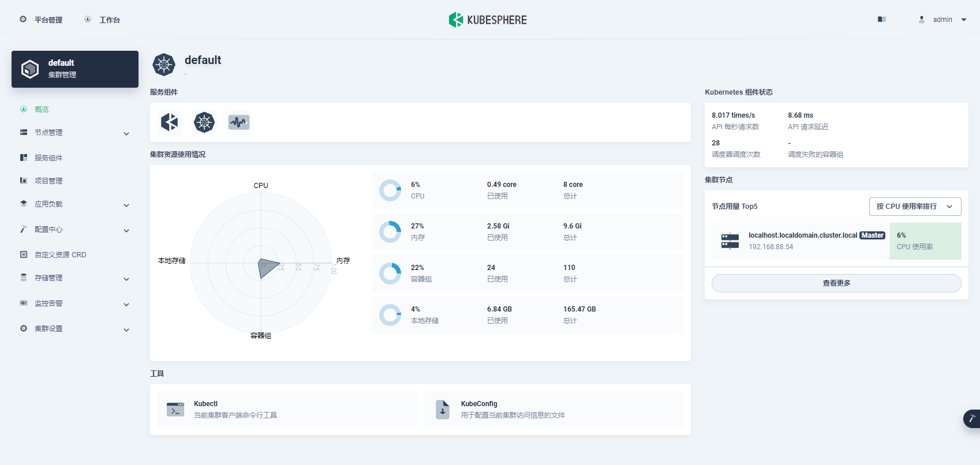Click the Kubectl terminal icon

[175, 410]
